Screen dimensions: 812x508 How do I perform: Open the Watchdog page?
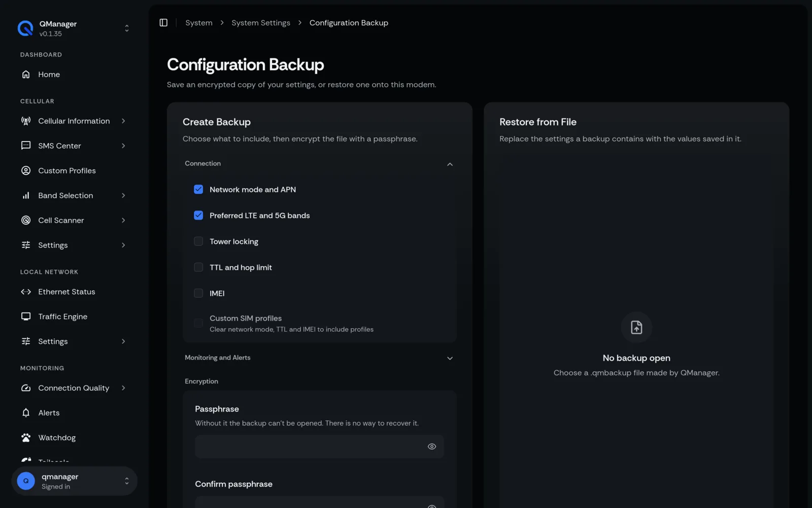coord(74,438)
